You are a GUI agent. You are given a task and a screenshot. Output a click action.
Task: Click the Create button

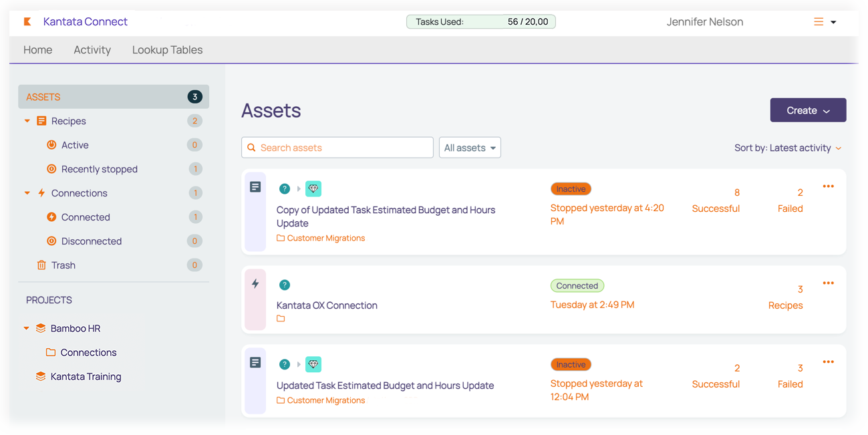808,110
